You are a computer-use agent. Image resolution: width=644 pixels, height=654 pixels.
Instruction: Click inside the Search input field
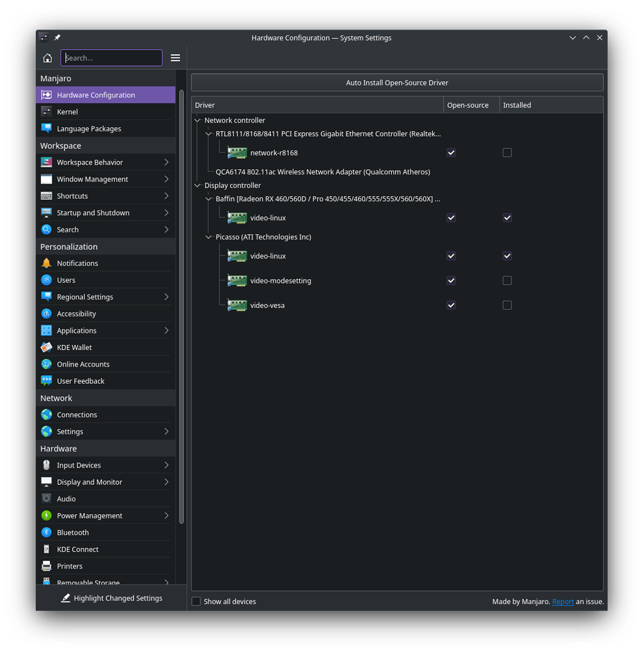pyautogui.click(x=112, y=58)
